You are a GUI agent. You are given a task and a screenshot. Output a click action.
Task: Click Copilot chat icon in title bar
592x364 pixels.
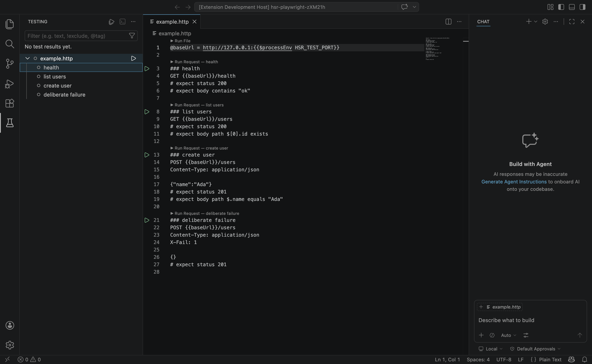404,7
